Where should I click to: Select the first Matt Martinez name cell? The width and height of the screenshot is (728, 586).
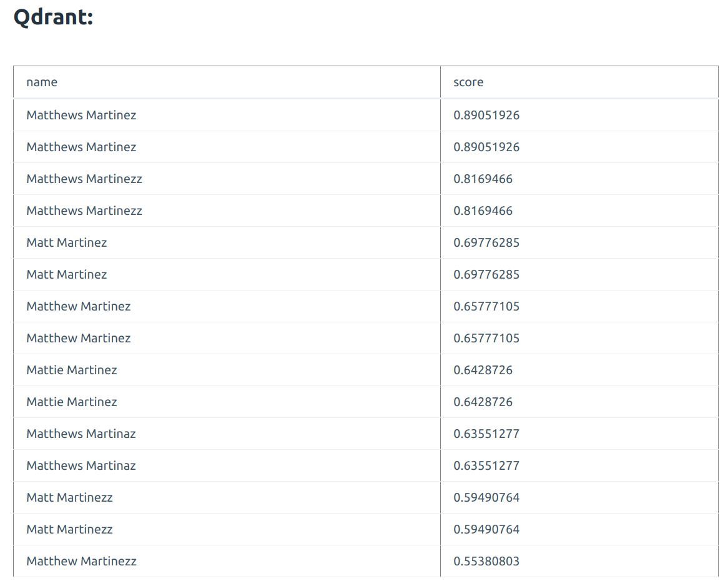67,242
